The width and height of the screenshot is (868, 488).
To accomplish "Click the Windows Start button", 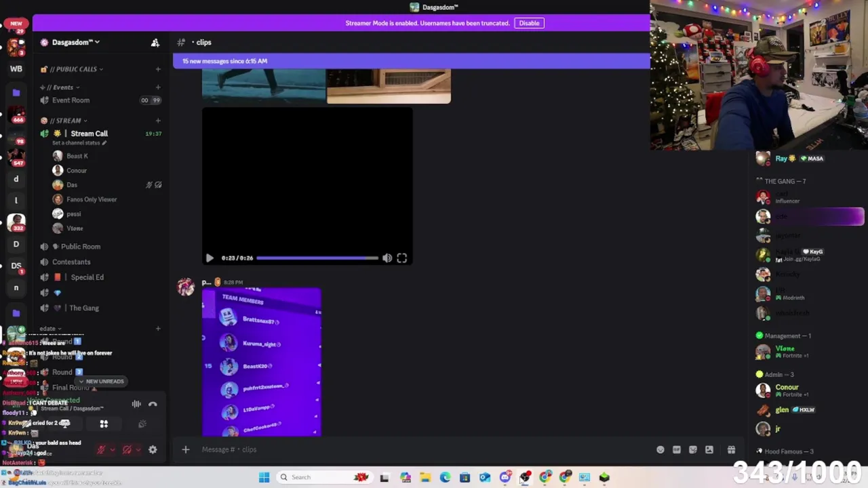I will tap(264, 477).
